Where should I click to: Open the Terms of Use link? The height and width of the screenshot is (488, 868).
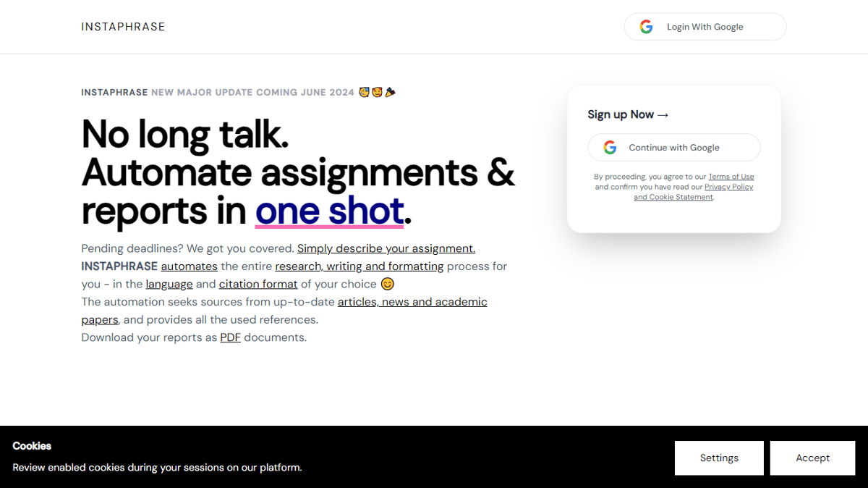tap(731, 177)
